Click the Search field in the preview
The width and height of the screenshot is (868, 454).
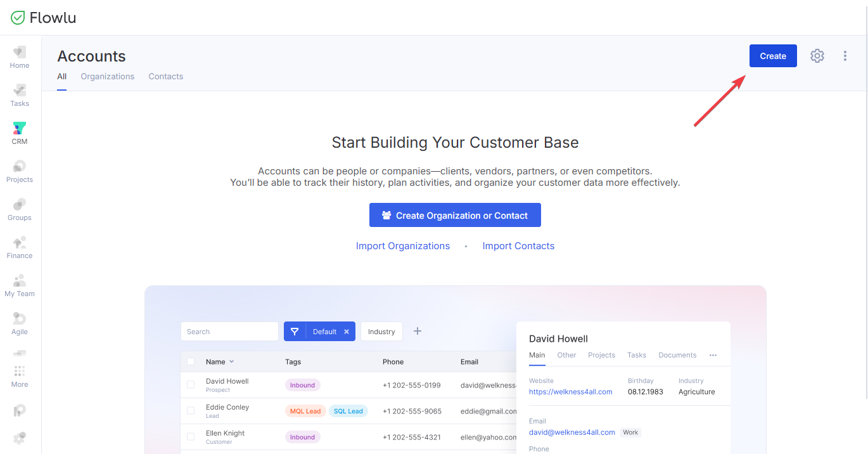pos(229,332)
